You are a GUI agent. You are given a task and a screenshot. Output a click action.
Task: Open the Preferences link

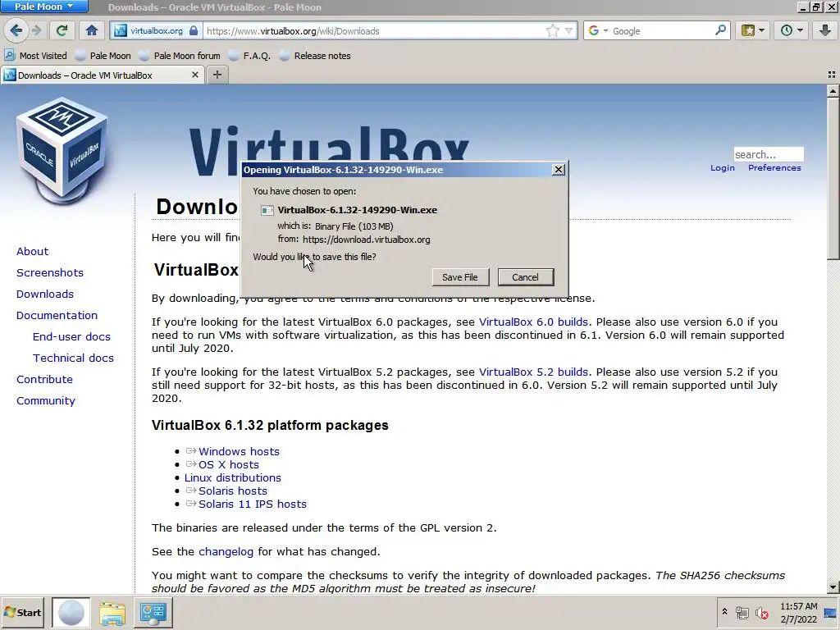click(x=774, y=167)
